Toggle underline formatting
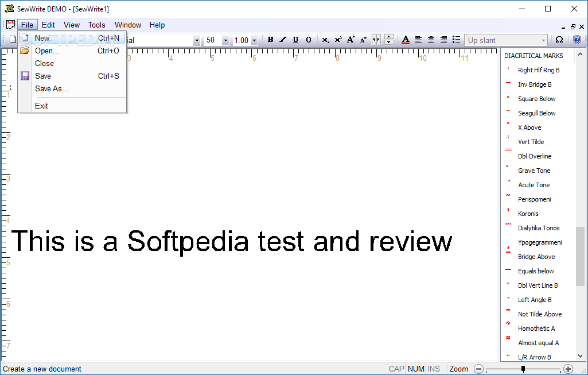The image size is (588, 375). [x=295, y=40]
